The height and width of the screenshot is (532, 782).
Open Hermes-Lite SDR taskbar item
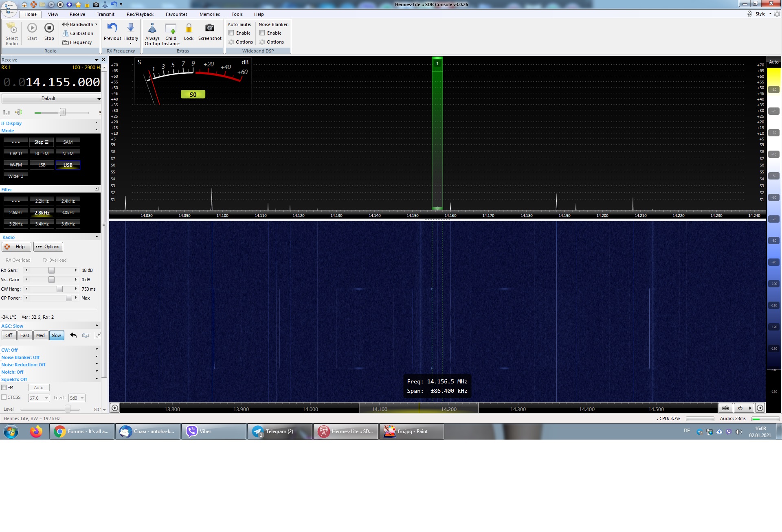coord(345,431)
